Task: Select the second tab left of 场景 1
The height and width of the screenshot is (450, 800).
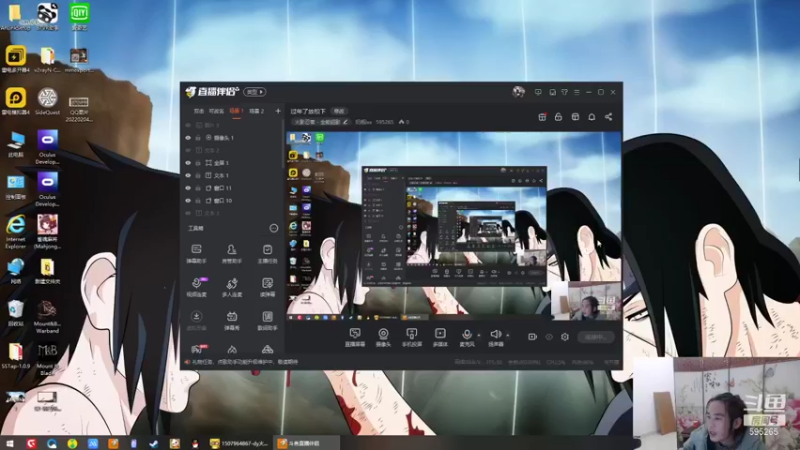Action: [x=198, y=111]
